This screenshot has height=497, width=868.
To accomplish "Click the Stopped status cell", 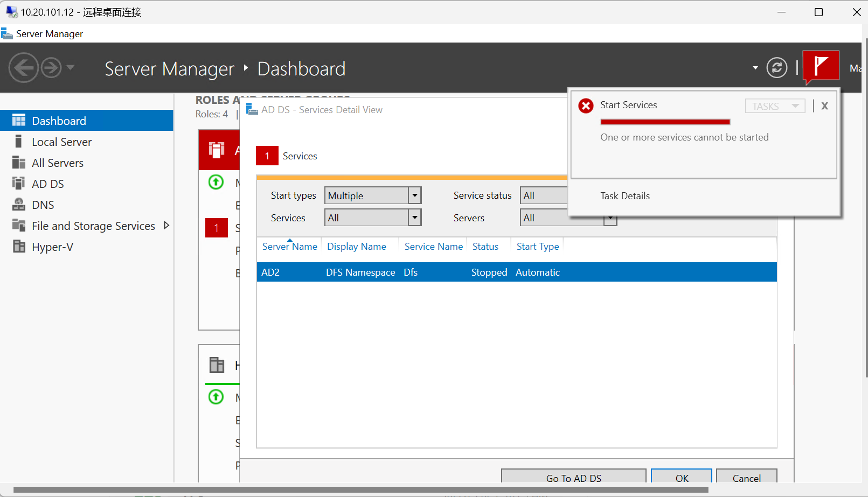I will point(489,272).
